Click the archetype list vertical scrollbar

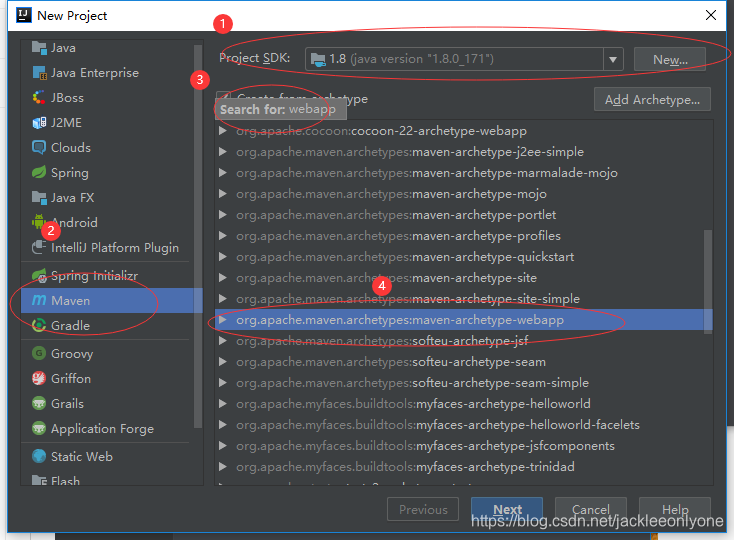pyautogui.click(x=708, y=281)
